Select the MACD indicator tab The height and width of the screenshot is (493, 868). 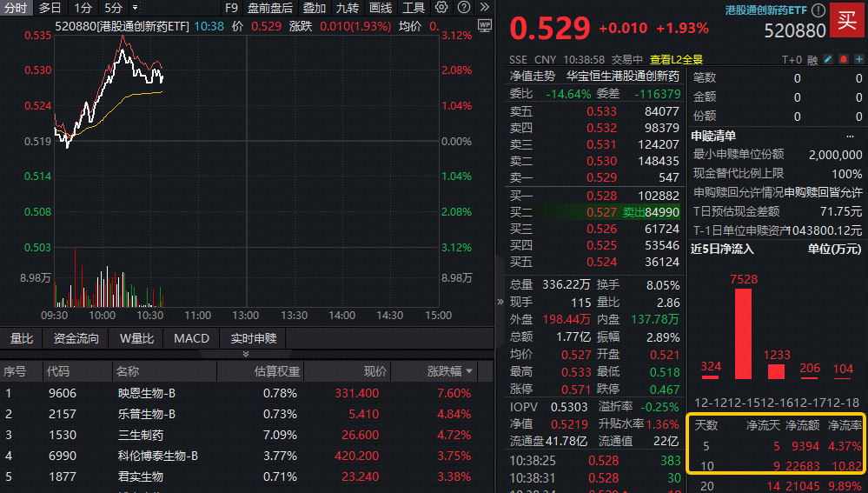click(191, 338)
